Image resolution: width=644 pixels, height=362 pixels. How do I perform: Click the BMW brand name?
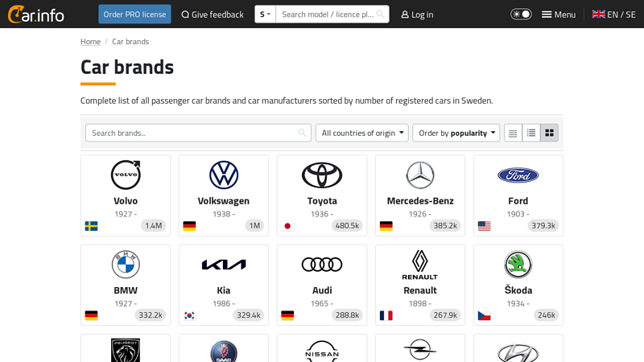(x=126, y=290)
